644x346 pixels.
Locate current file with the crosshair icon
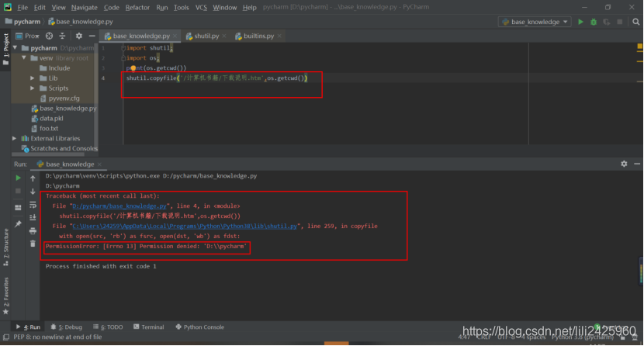pyautogui.click(x=49, y=36)
